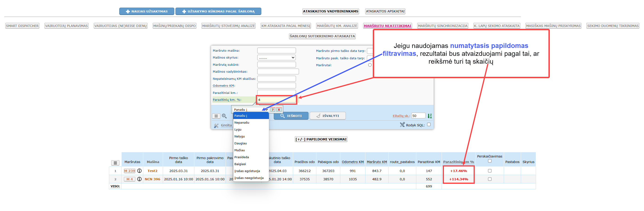Open info icon for route M 239
Viewport: 644px width, 211px height.
140,171
